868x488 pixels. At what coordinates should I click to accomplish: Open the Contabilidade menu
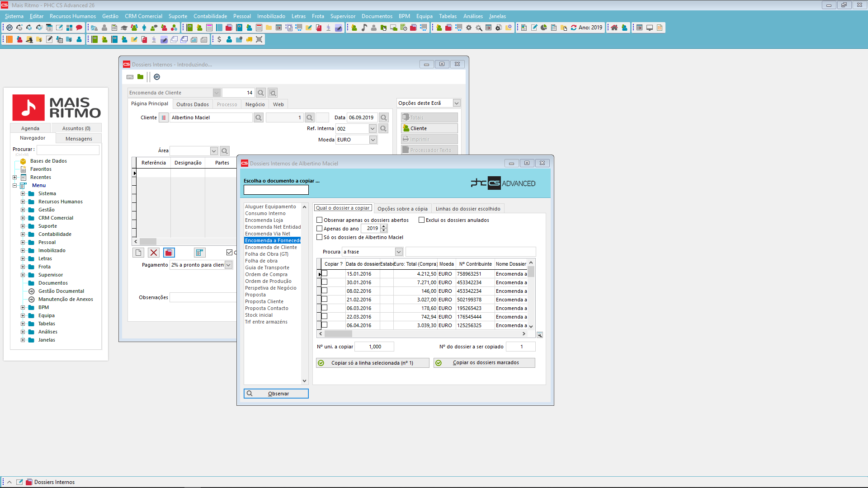click(210, 16)
